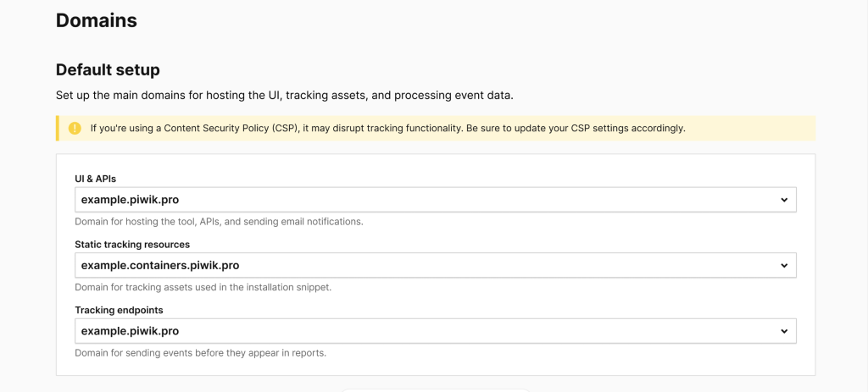Open the example.containers.piwik.pro dropdown
The height and width of the screenshot is (392, 868).
click(436, 265)
